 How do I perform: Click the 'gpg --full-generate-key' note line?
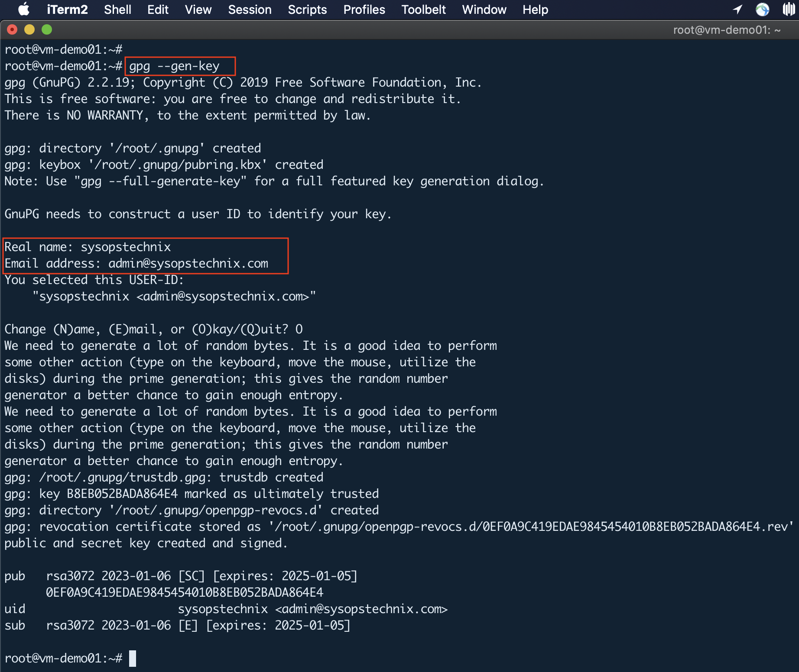coord(274,181)
